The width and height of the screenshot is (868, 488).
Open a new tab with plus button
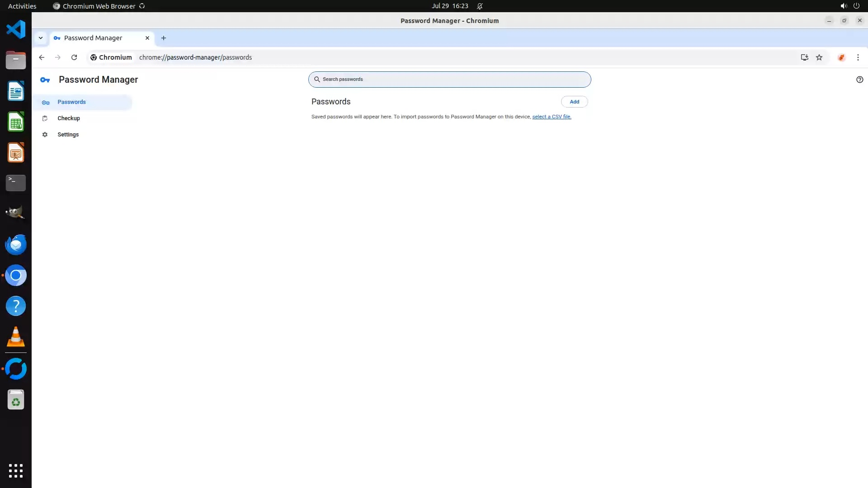pyautogui.click(x=164, y=38)
